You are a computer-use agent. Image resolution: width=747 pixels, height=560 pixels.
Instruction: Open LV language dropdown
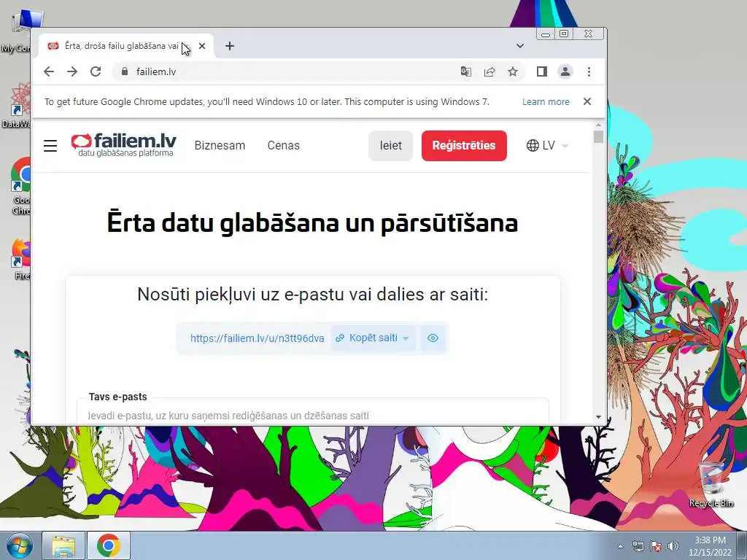pos(547,145)
